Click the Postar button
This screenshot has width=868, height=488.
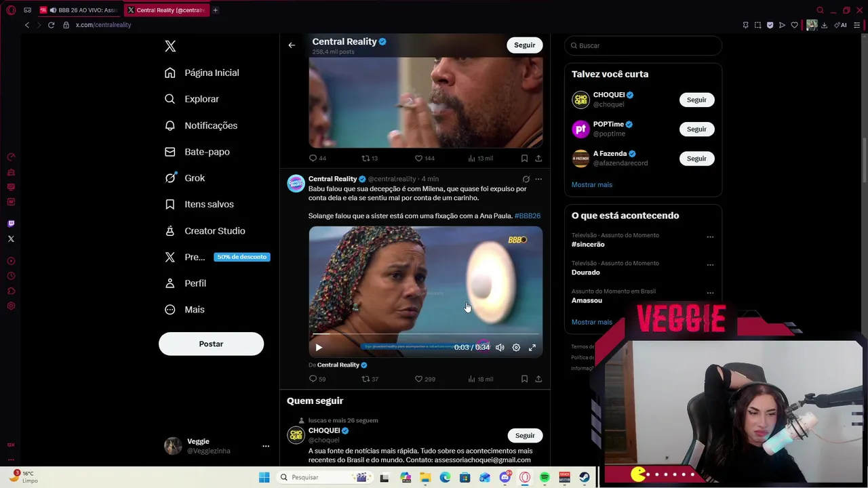[211, 344]
